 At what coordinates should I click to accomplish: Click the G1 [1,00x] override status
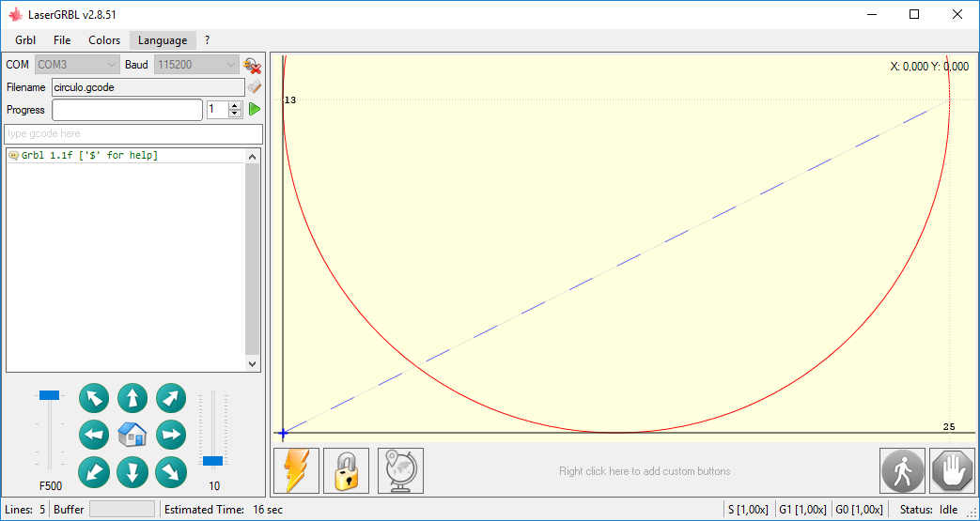pos(802,510)
